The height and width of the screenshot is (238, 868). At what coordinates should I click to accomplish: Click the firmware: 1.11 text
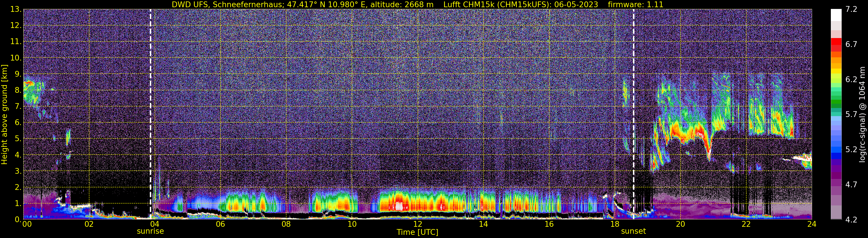click(636, 4)
